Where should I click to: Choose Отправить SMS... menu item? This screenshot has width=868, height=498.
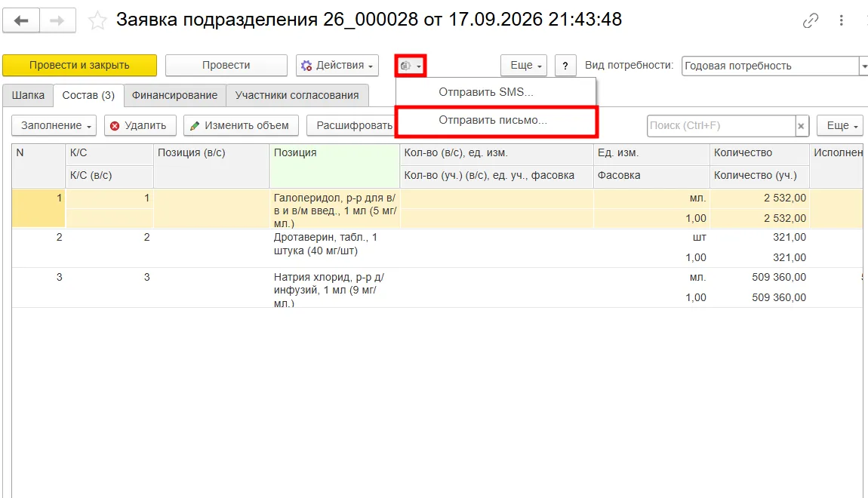(495, 92)
